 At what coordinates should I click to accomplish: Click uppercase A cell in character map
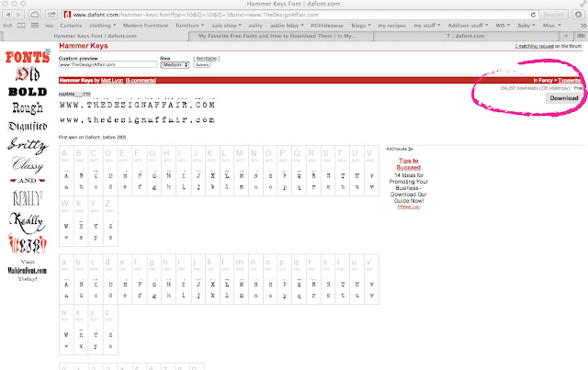click(x=66, y=170)
